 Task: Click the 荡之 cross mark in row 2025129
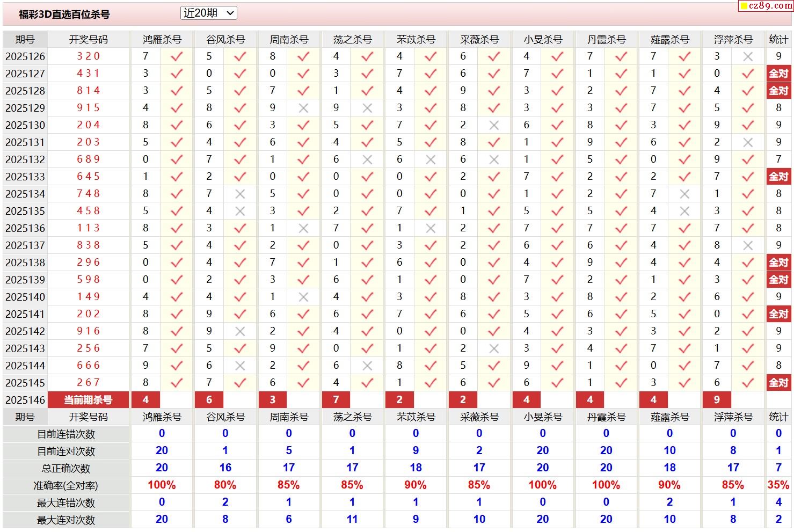click(367, 108)
